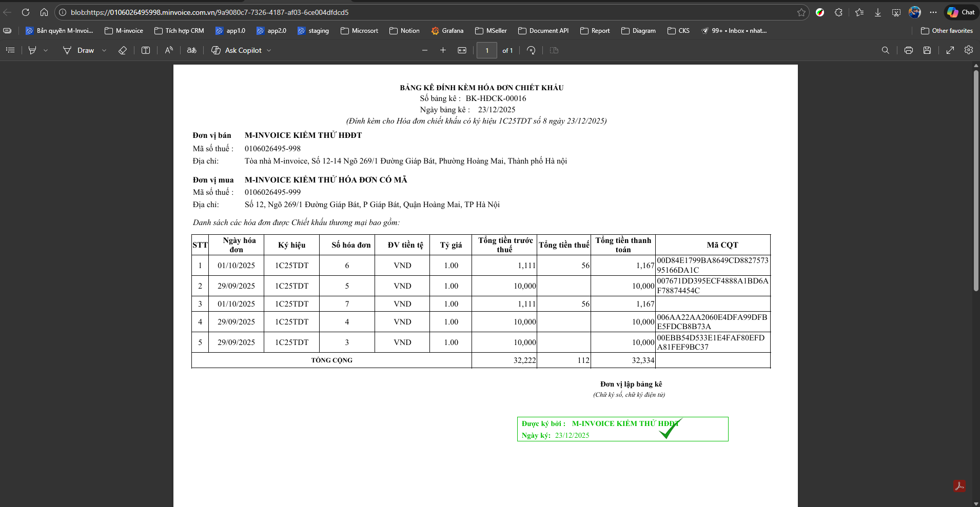Activate the Add text tool

click(146, 50)
